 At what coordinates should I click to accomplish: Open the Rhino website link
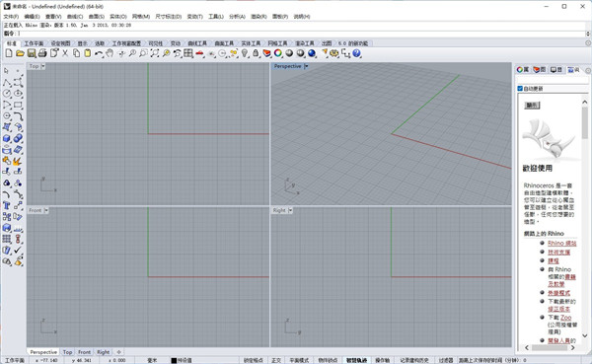coord(561,244)
